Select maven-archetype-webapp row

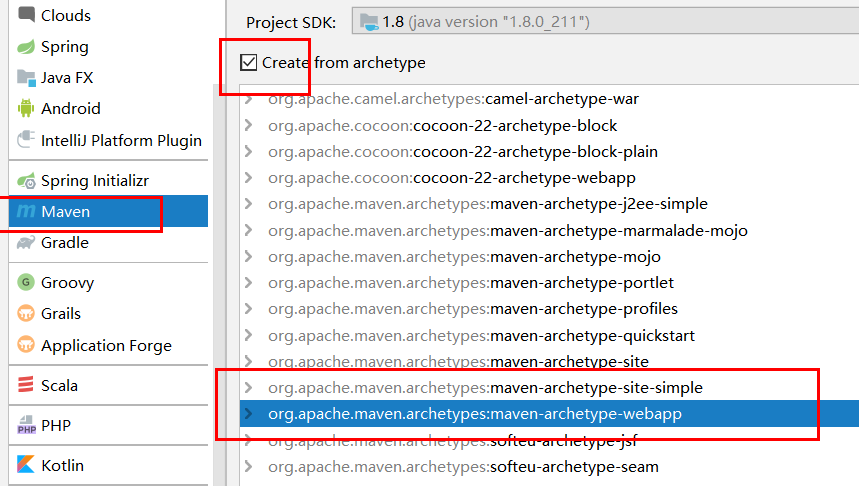click(549, 414)
